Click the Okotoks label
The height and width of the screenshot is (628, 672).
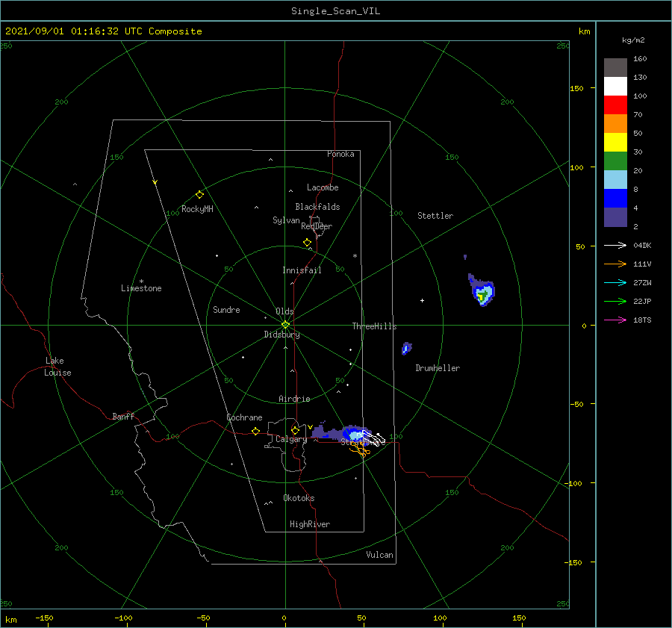pos(299,497)
